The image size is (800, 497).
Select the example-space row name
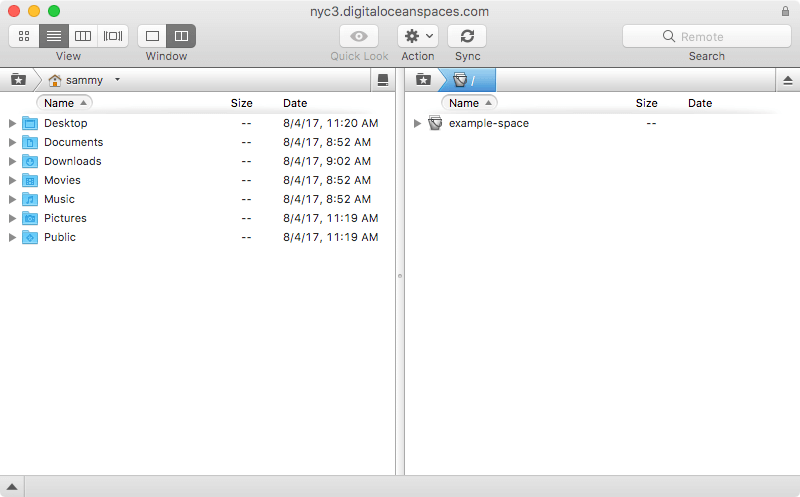click(489, 123)
